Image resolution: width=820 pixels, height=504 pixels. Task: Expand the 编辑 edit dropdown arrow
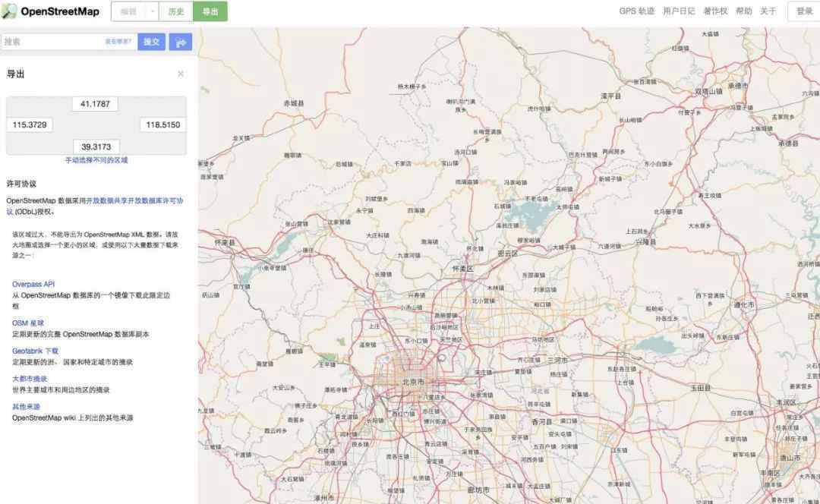point(152,11)
